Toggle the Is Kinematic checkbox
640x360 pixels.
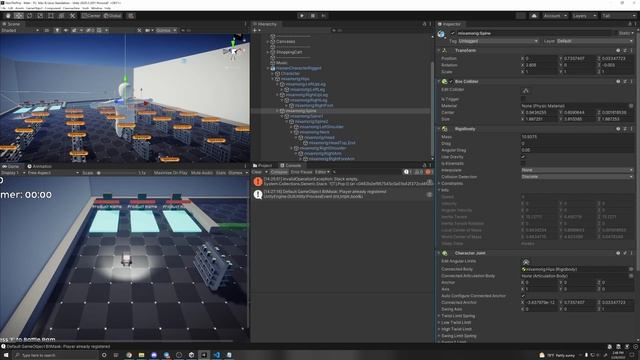click(x=523, y=163)
